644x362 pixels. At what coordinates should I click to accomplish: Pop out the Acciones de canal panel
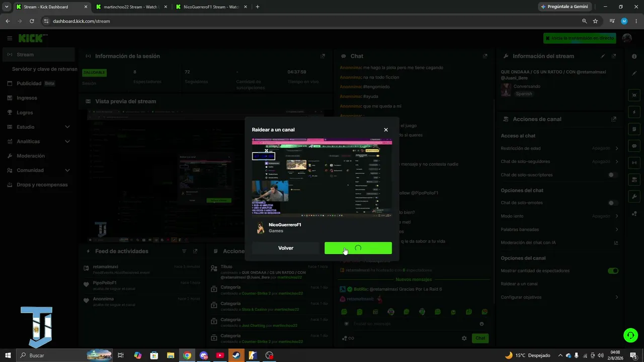tap(614, 119)
